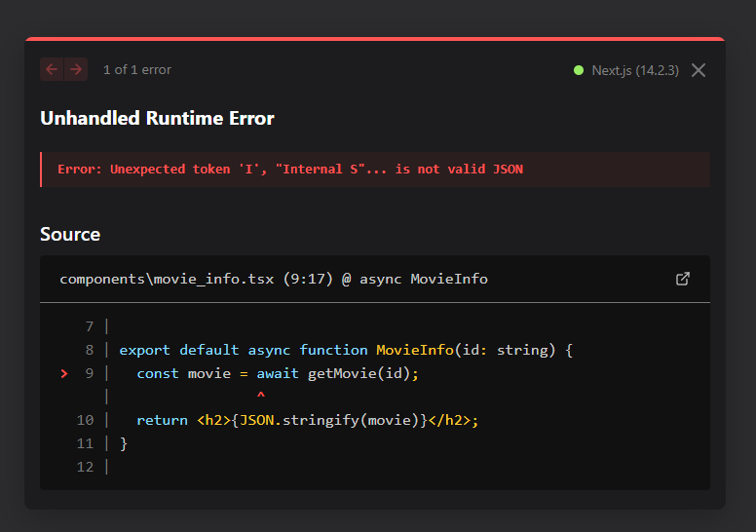Click the Source heading
The width and height of the screenshot is (756, 532).
click(70, 235)
